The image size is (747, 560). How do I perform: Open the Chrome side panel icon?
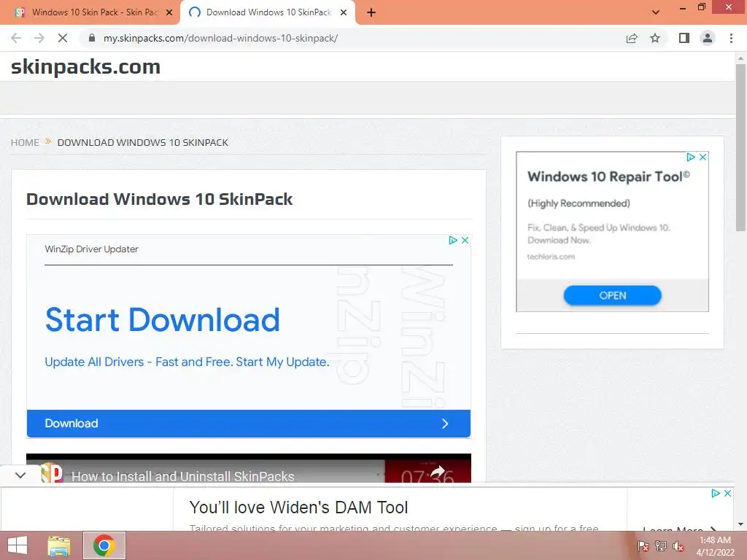(684, 38)
